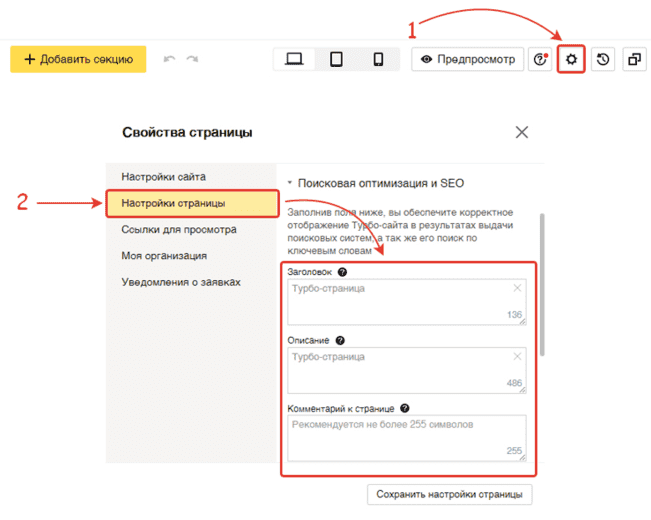The width and height of the screenshot is (651, 520).
Task: Click Сохранить настройки страницы button
Action: [x=450, y=495]
